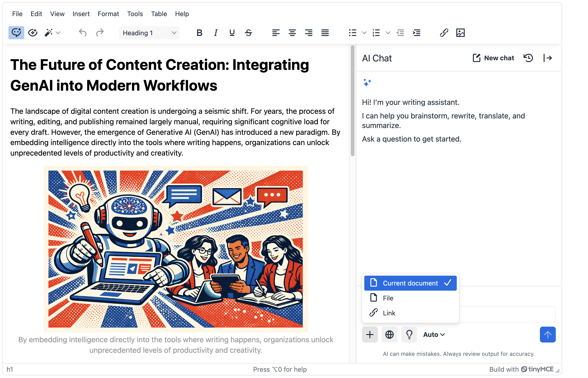Toggle strikethrough formatting
Image resolution: width=588 pixels, height=378 pixels.
pos(248,32)
